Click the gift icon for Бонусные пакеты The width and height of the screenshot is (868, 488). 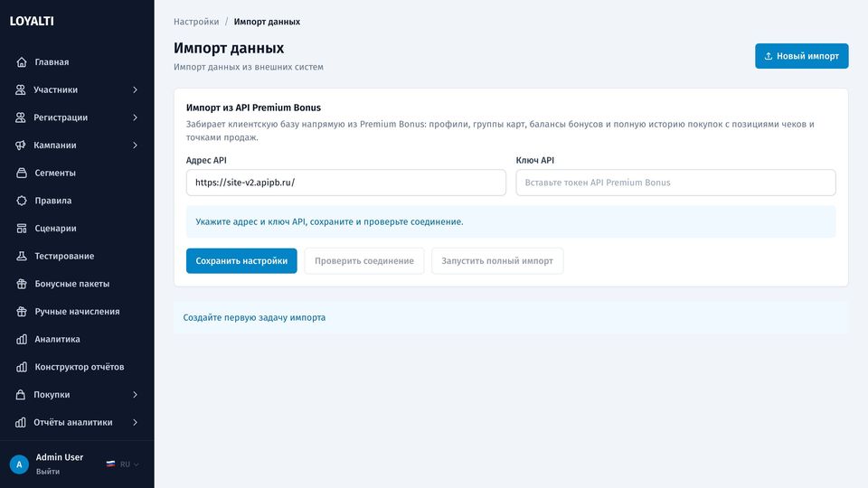tap(22, 283)
